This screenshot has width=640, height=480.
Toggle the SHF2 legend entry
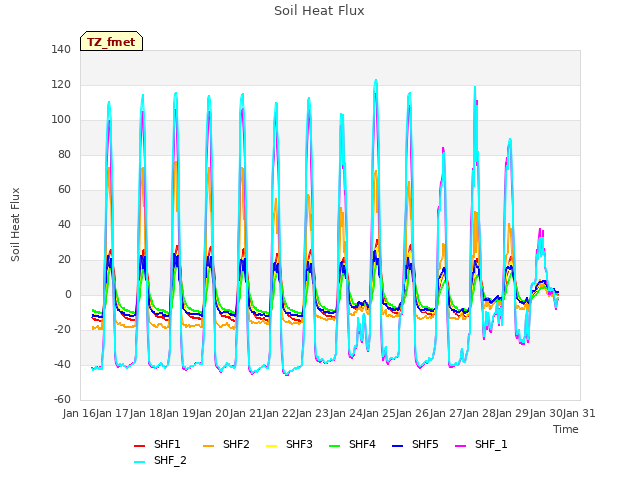tap(226, 444)
